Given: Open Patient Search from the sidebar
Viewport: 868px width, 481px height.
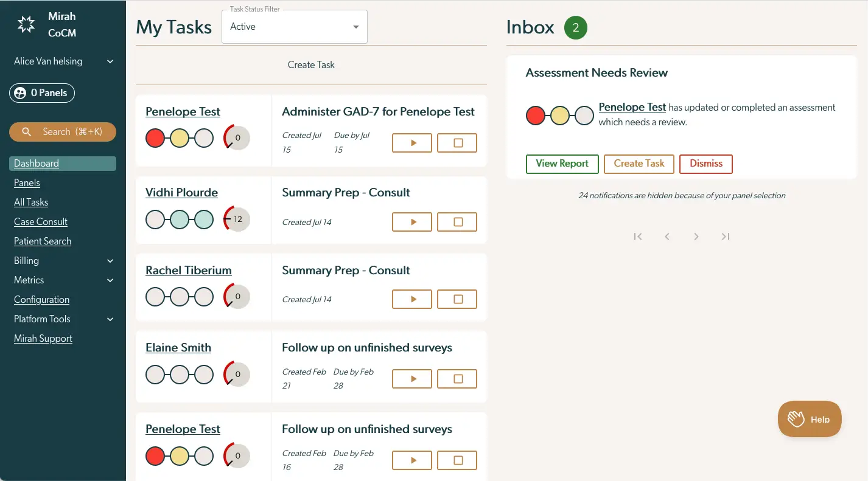Looking at the screenshot, I should point(42,241).
